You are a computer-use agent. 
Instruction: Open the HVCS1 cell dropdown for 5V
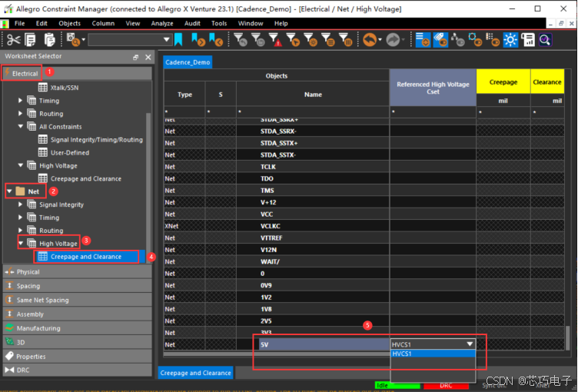[470, 344]
